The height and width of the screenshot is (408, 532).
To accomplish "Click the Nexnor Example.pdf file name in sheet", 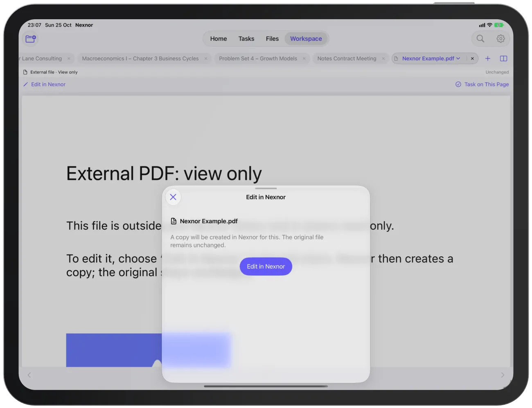I will coord(209,221).
